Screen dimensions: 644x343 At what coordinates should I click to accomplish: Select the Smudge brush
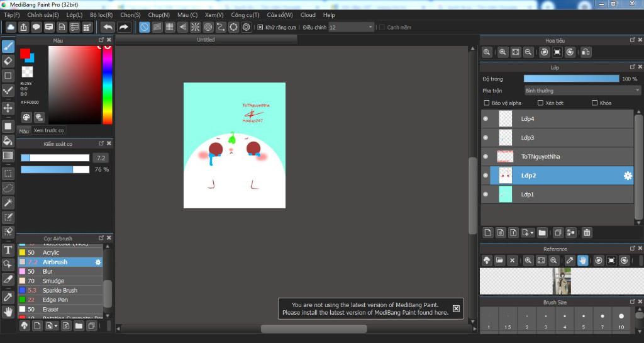point(60,281)
